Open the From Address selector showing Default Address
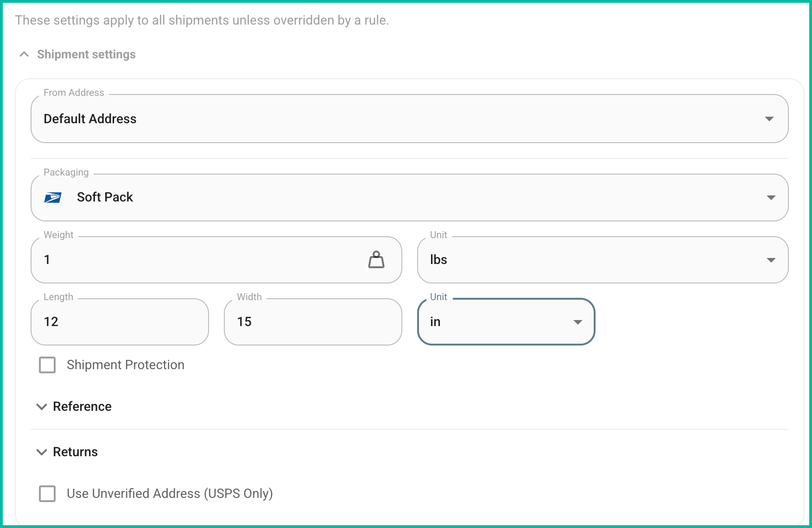812x528 pixels. pyautogui.click(x=408, y=119)
